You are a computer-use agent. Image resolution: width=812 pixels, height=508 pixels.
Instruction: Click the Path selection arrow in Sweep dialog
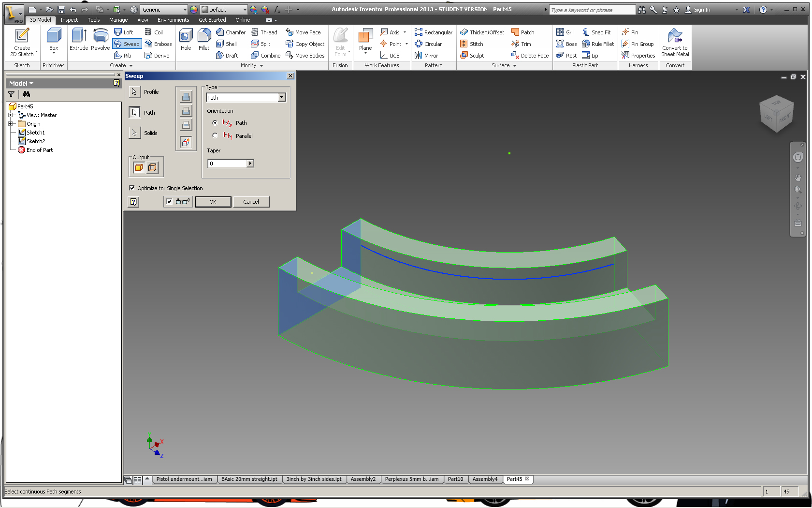134,112
